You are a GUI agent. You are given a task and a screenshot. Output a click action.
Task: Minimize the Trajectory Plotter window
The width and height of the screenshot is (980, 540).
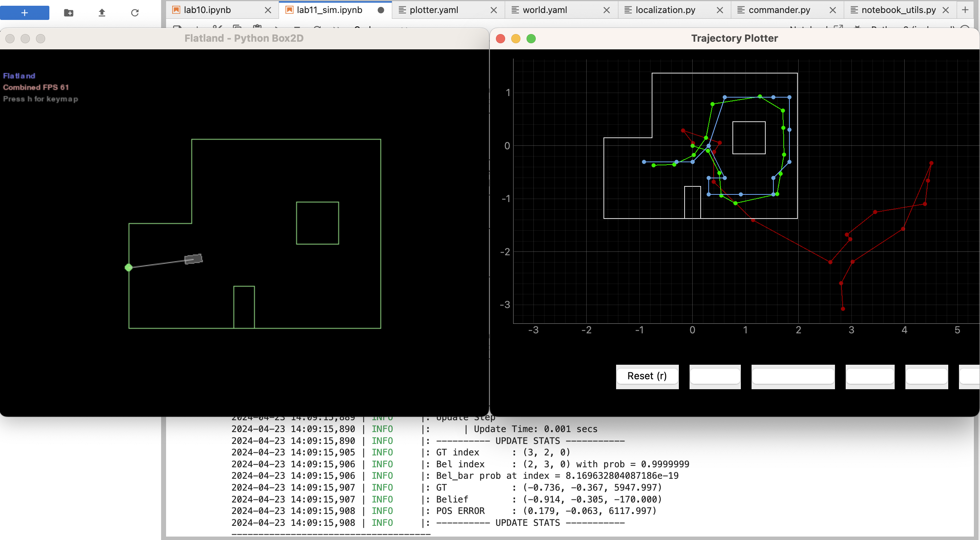(x=516, y=39)
